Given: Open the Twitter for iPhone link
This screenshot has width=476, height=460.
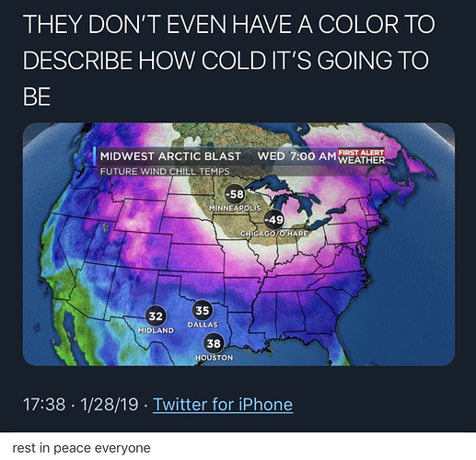Looking at the screenshot, I should point(223,404).
